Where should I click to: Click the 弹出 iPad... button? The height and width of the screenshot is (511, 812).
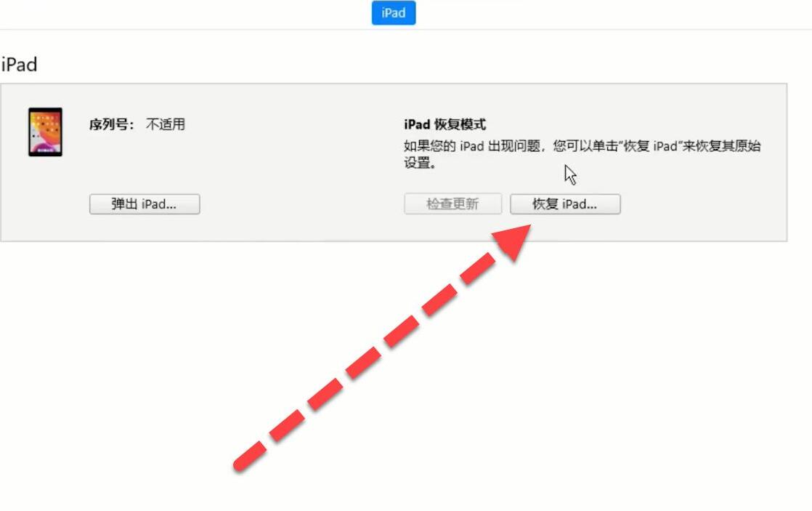tap(145, 204)
